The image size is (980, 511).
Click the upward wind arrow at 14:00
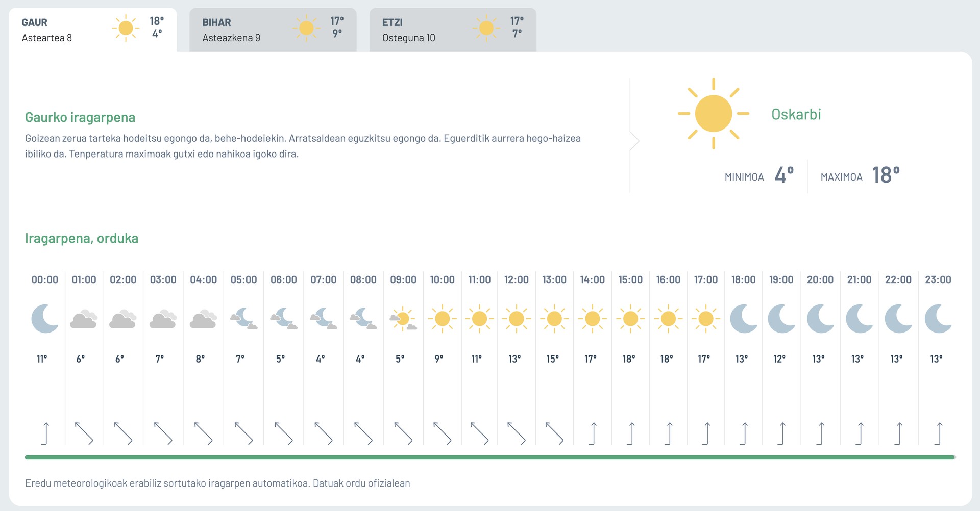tap(593, 433)
